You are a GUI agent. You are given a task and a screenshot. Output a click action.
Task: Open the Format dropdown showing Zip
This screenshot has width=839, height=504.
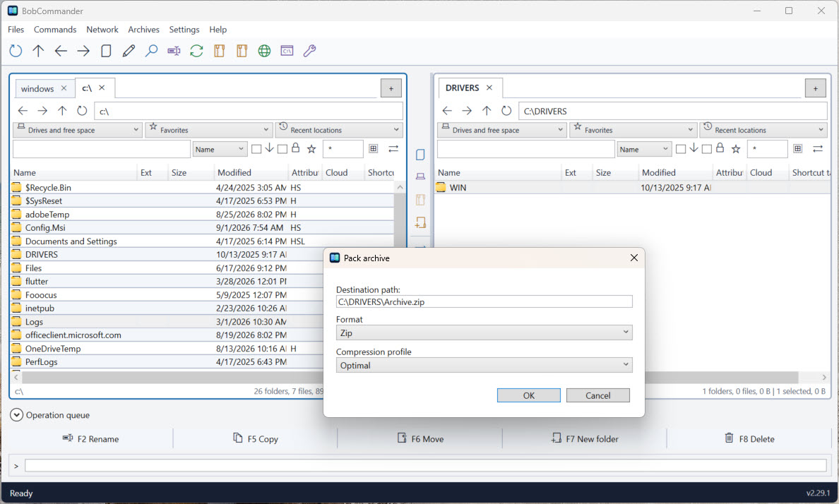click(x=484, y=332)
